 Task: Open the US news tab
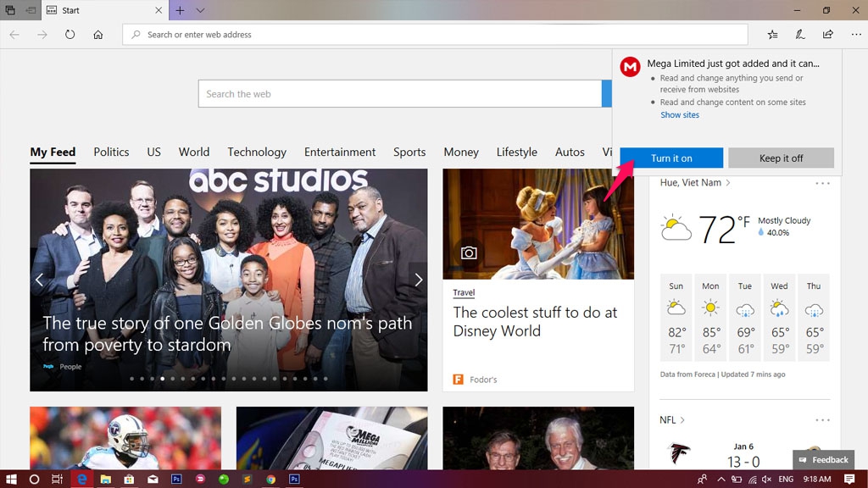pyautogui.click(x=154, y=152)
